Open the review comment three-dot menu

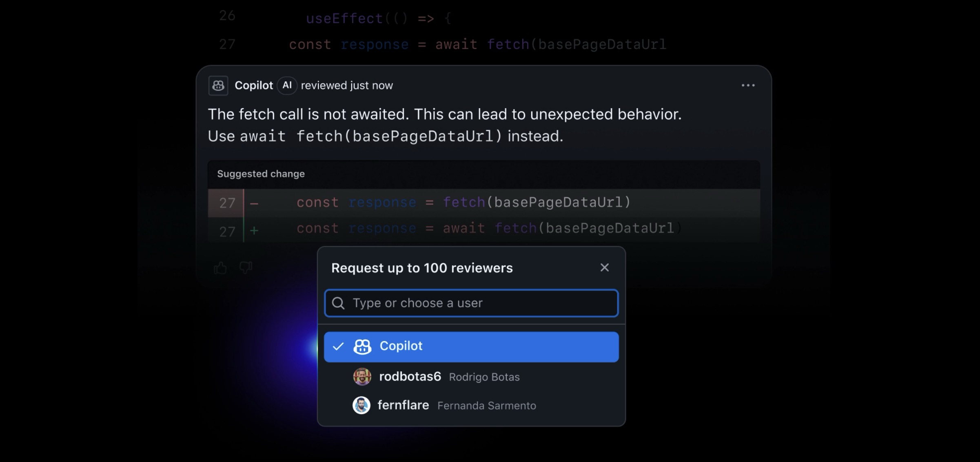[748, 85]
